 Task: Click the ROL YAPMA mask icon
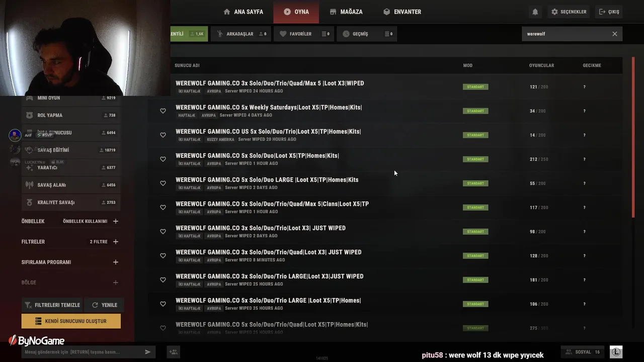[x=29, y=115]
